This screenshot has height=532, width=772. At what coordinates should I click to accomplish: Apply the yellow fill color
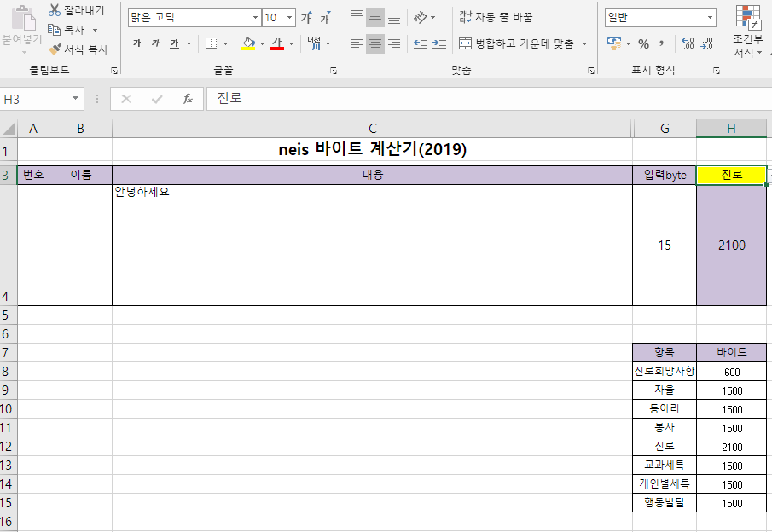click(x=248, y=43)
